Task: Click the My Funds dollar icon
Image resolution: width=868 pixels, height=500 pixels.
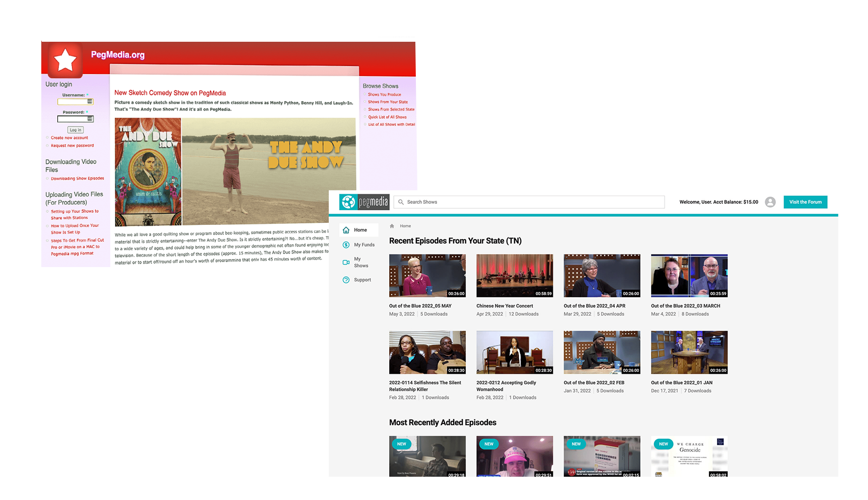Action: [x=346, y=245]
